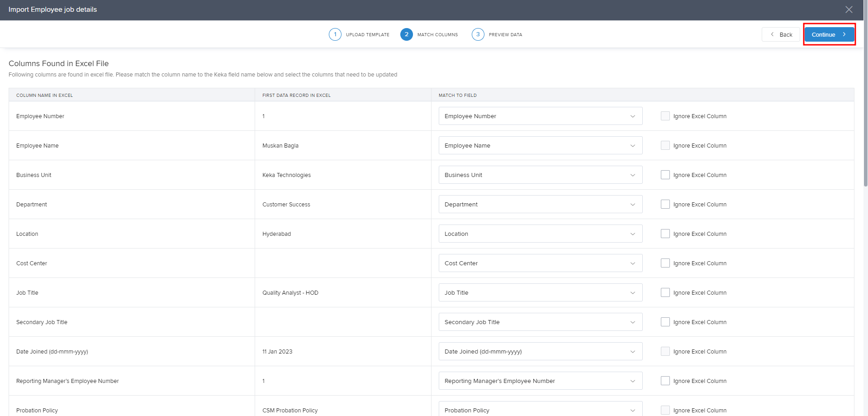Click the left chevron on Back button

[x=772, y=34]
